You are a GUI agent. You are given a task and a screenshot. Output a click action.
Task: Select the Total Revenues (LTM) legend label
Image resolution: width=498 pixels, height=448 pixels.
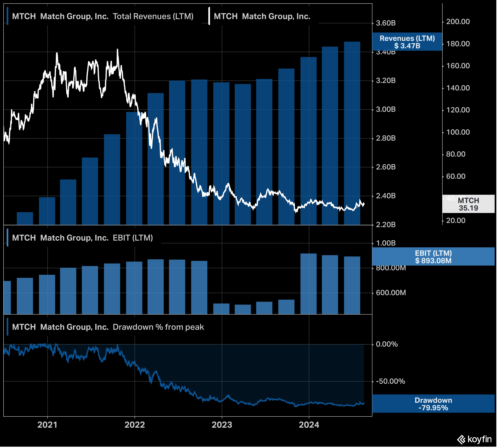pyautogui.click(x=153, y=16)
